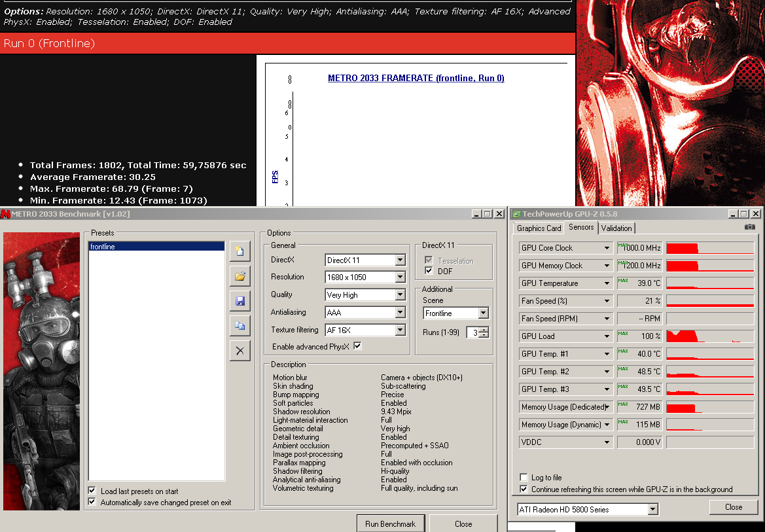The image size is (765, 532).
Task: Click the Runs (1-99) number field
Action: [x=472, y=332]
